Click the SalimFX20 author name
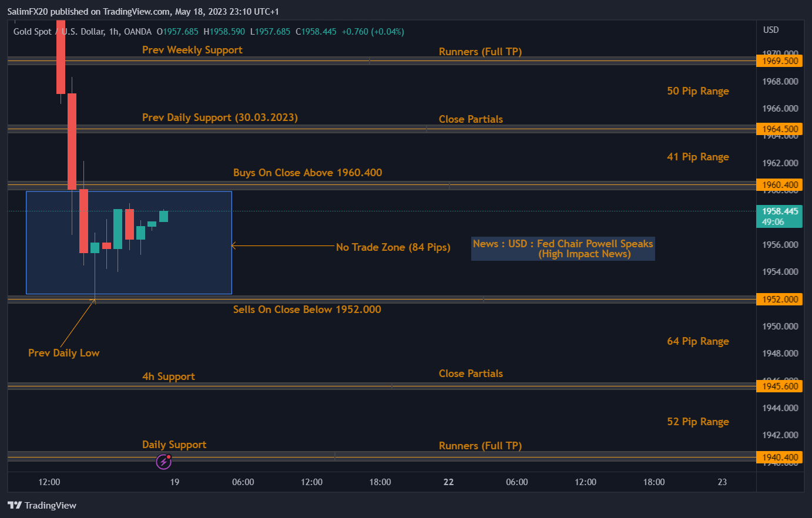The height and width of the screenshot is (518, 812). tap(26, 11)
